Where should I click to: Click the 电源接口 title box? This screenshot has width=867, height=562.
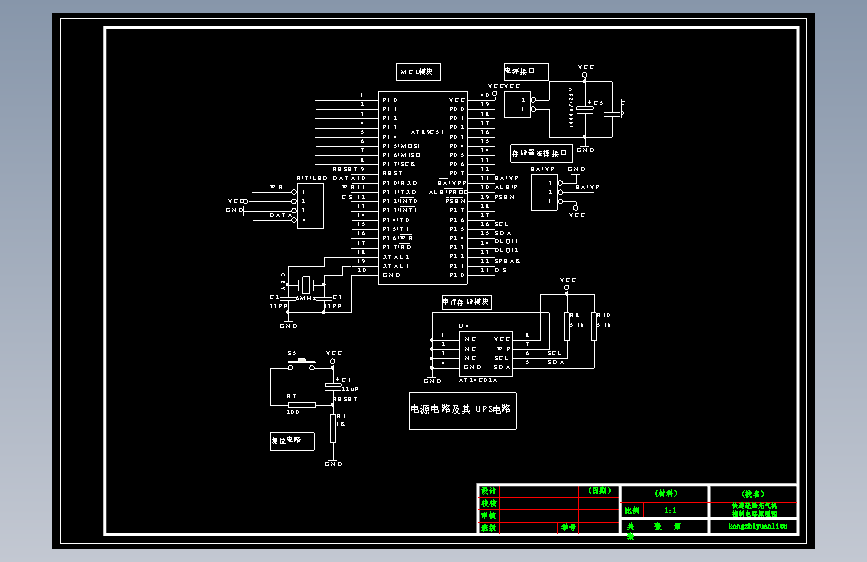point(526,71)
